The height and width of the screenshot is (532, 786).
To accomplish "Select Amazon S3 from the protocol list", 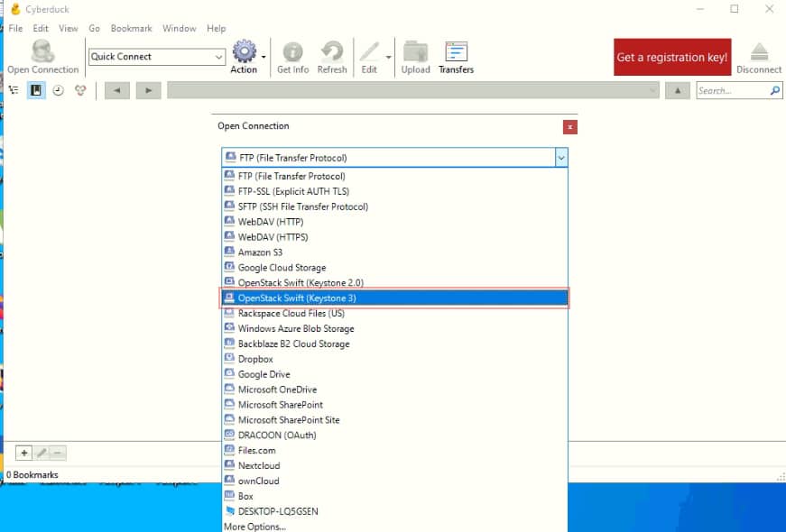I will [260, 252].
